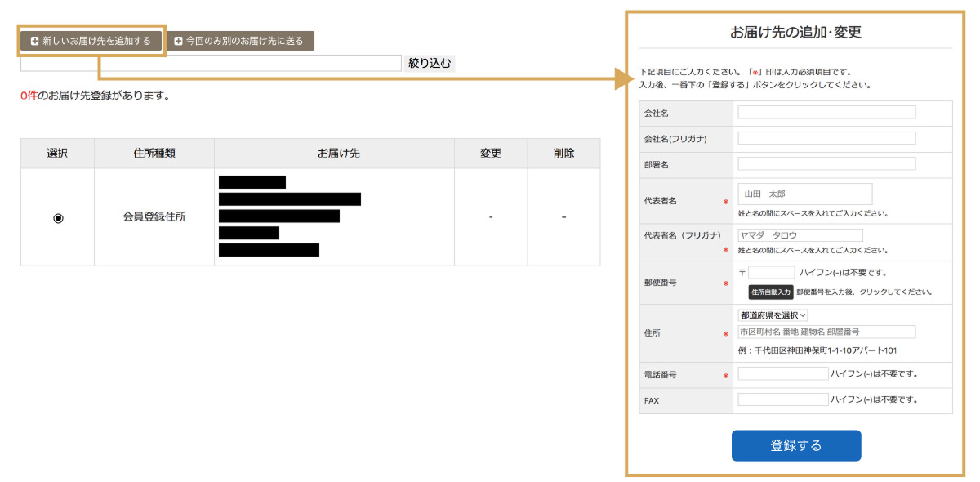Click the 郵便番号 postal code field

coord(771,272)
